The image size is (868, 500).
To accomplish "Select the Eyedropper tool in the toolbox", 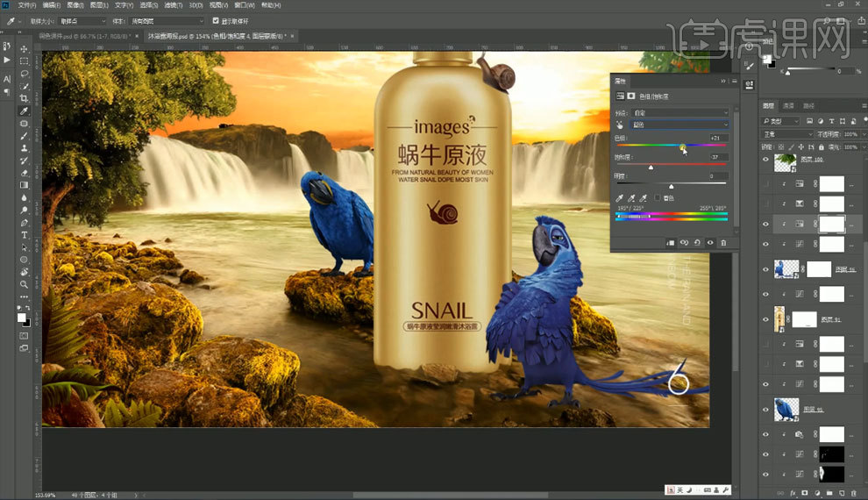I will click(x=24, y=111).
